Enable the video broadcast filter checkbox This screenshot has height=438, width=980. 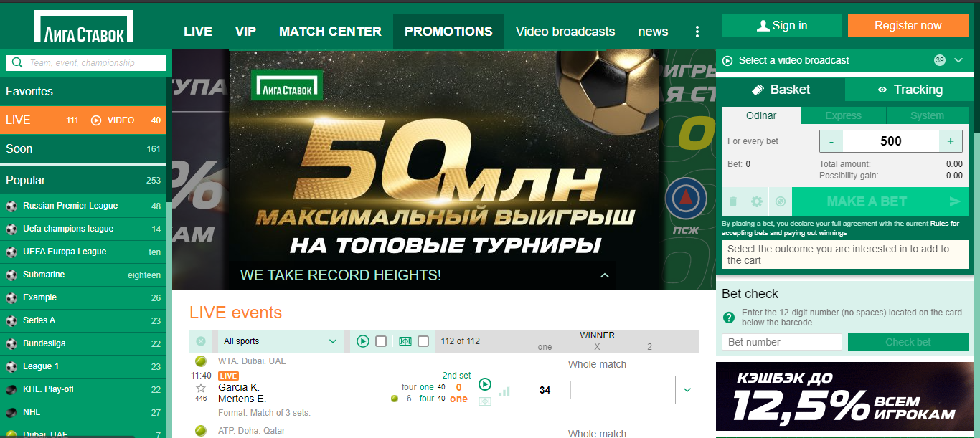point(381,341)
